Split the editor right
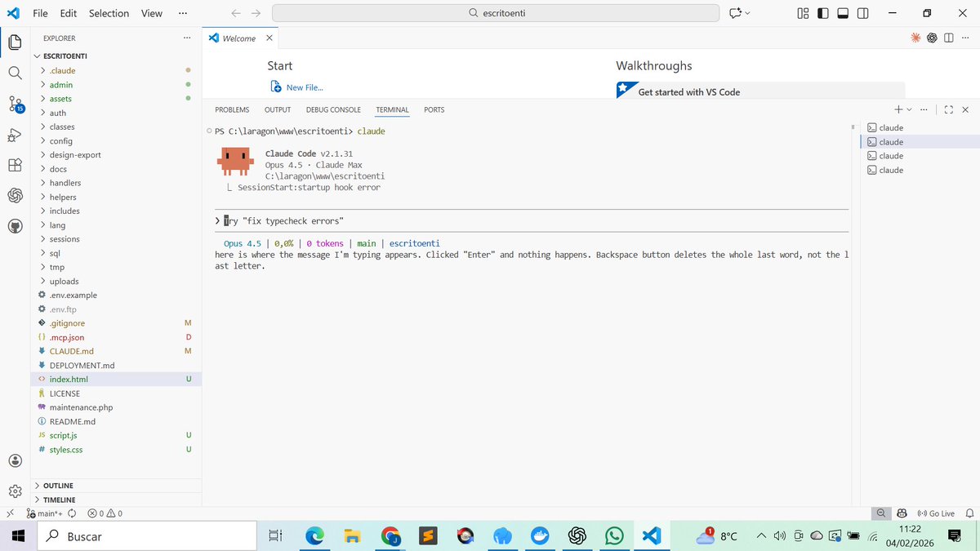980x551 pixels. pos(949,38)
